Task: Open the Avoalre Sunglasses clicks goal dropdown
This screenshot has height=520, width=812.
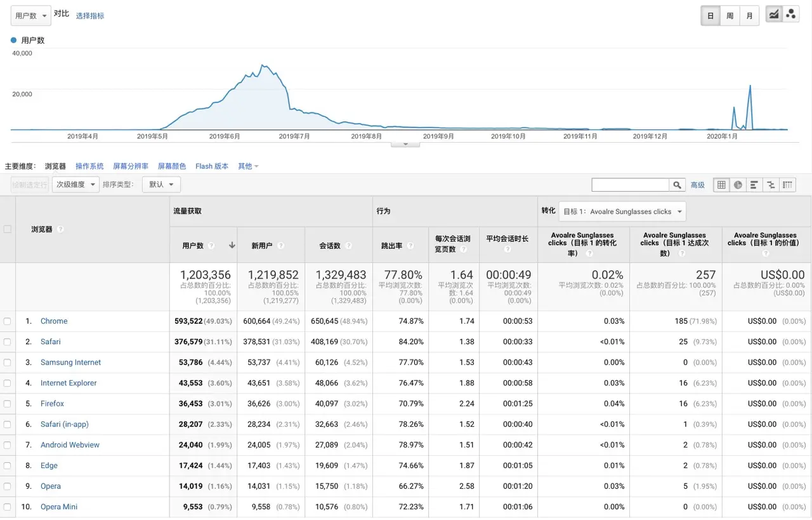Action: (622, 211)
